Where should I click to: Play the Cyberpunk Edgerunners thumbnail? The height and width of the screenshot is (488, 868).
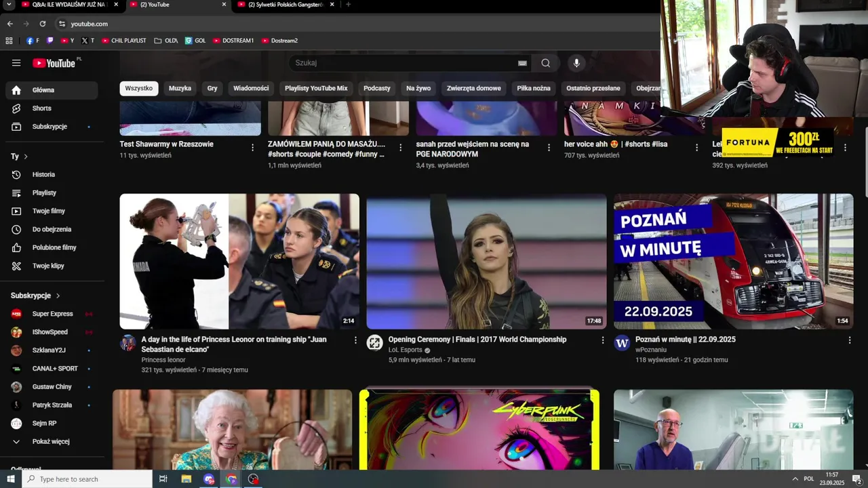pos(479,430)
